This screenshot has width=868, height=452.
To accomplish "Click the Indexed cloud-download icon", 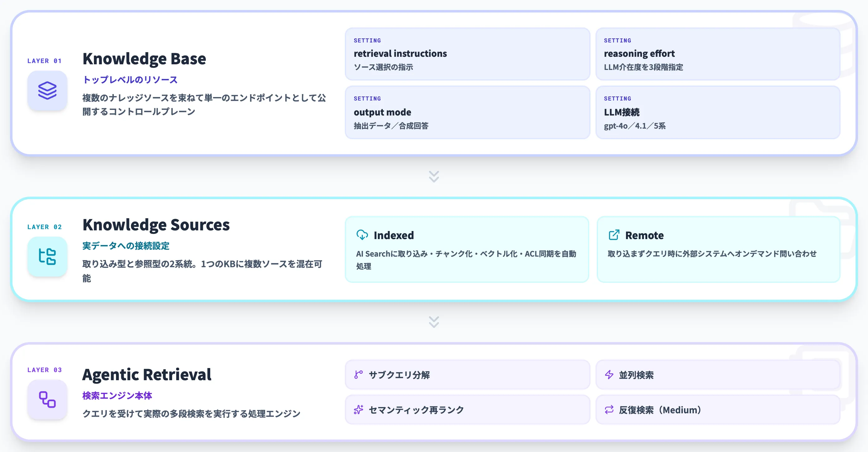I will pyautogui.click(x=362, y=235).
